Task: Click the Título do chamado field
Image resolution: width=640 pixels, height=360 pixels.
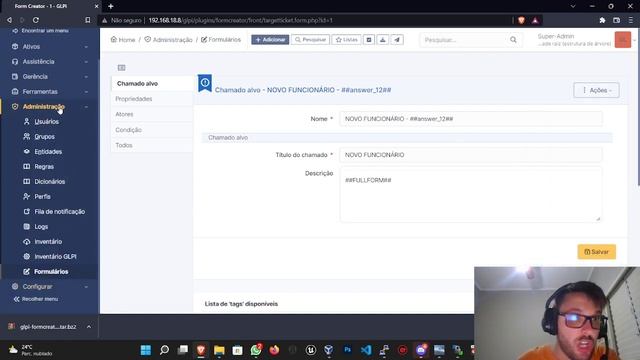Action: (471, 155)
